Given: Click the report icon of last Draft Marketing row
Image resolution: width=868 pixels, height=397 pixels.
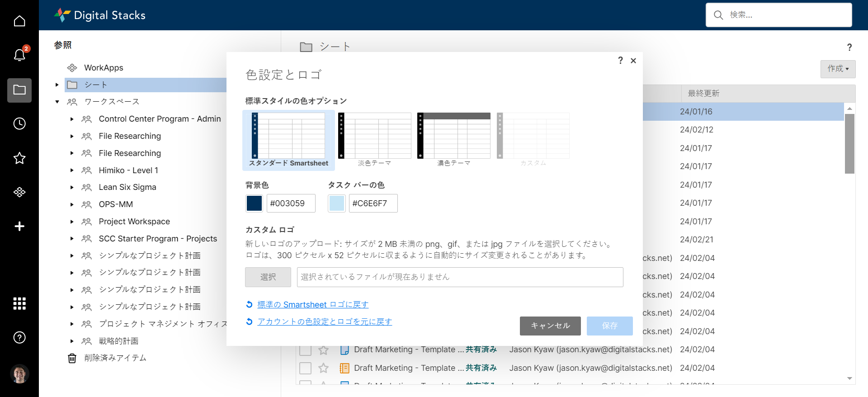Looking at the screenshot, I should coord(344,368).
